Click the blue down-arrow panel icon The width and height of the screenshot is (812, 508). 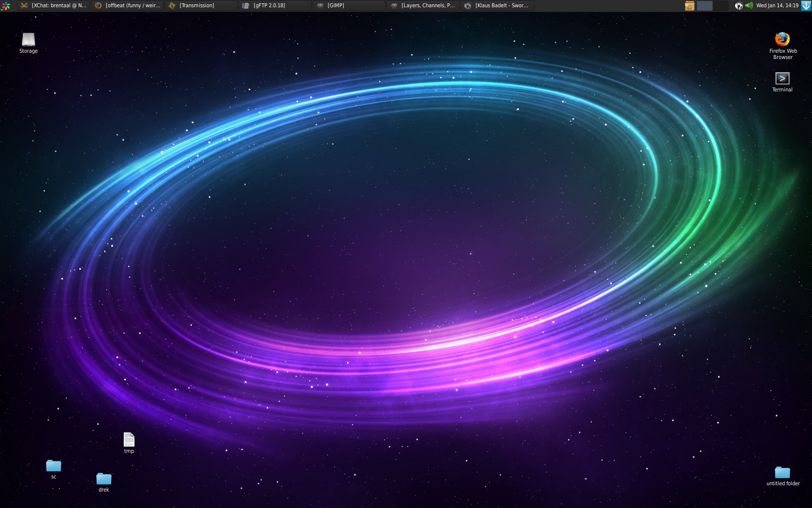pos(806,6)
